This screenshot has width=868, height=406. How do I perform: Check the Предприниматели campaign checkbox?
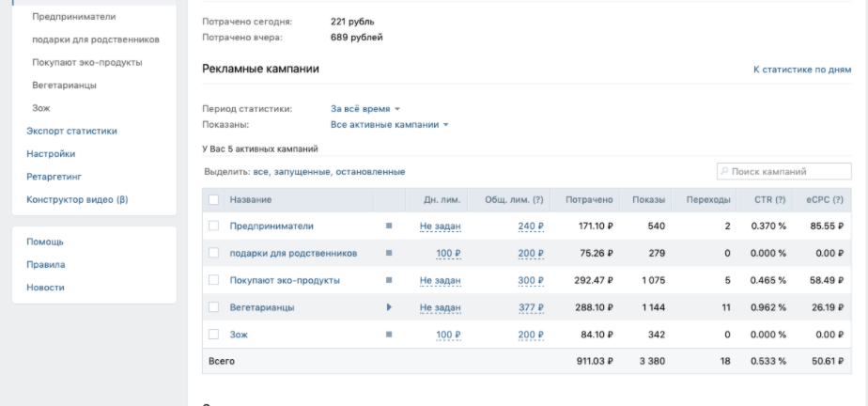pos(213,226)
